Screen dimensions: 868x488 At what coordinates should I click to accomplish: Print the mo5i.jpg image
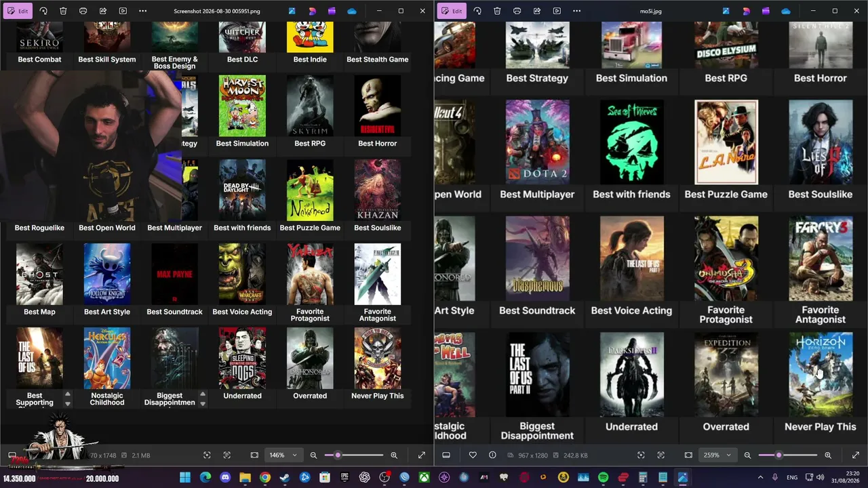point(517,11)
